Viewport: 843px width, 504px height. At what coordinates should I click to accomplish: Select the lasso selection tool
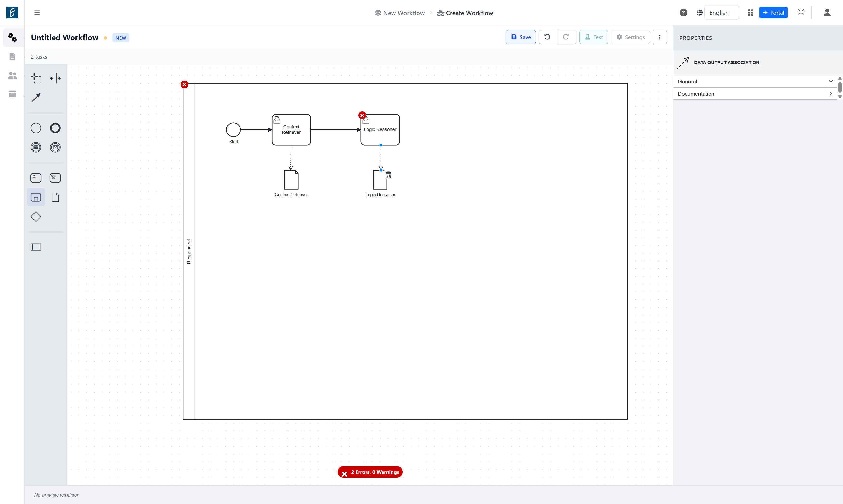point(36,78)
